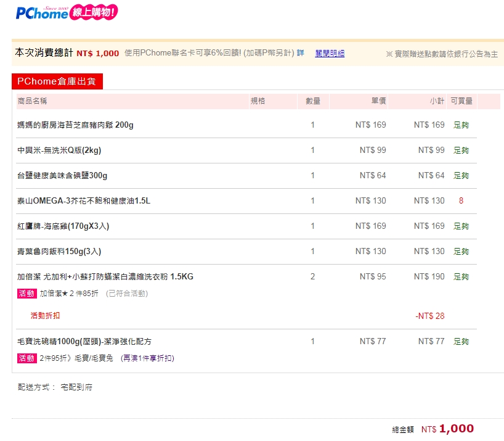Click the 使用PChome聯名卡可享6%回饋 notice

209,53
